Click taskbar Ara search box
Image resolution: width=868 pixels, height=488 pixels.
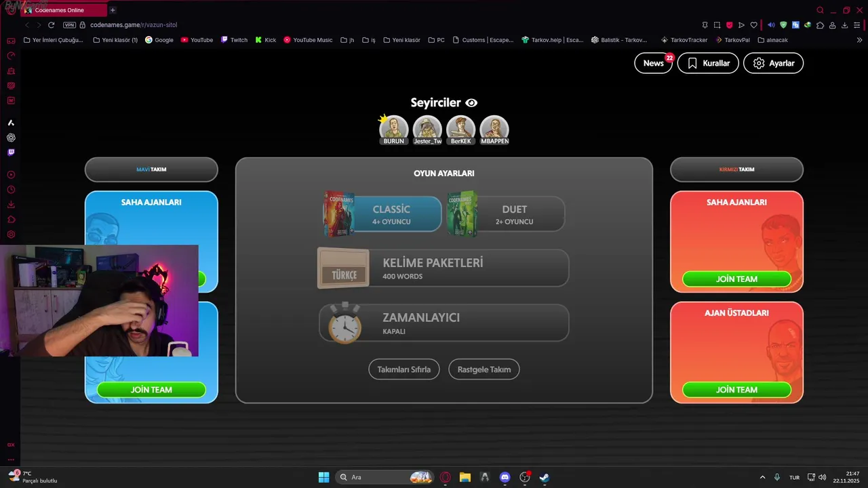tap(384, 477)
